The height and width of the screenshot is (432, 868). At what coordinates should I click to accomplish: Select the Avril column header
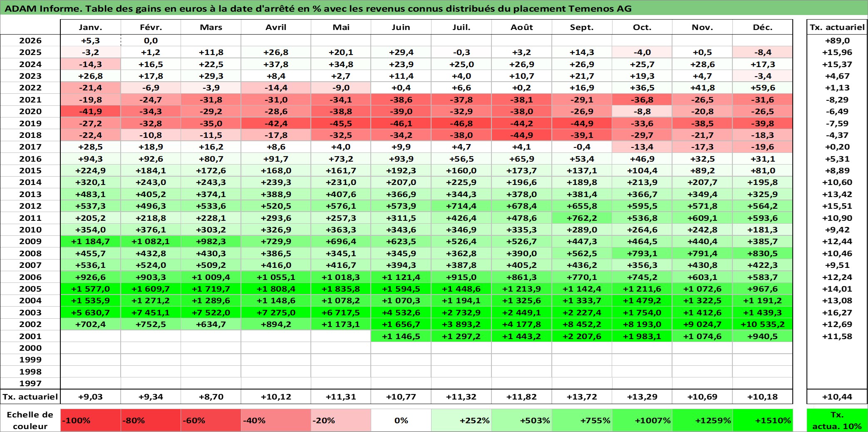coord(276,27)
